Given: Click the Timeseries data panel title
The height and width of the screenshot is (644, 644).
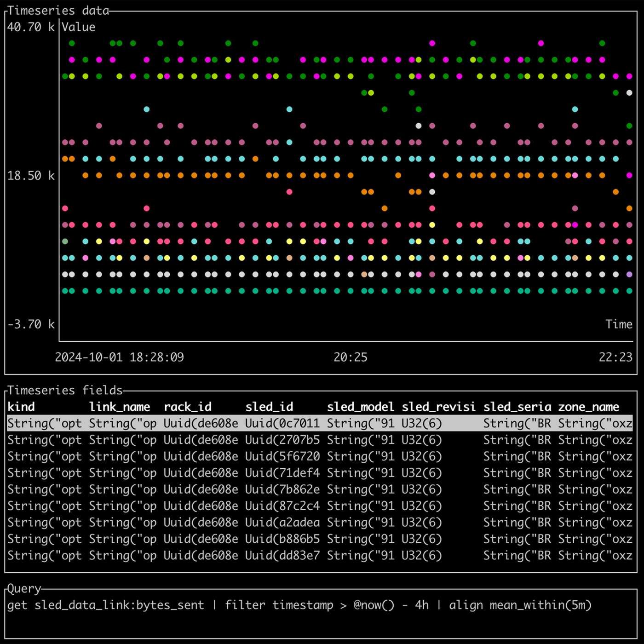Looking at the screenshot, I should pos(58,11).
